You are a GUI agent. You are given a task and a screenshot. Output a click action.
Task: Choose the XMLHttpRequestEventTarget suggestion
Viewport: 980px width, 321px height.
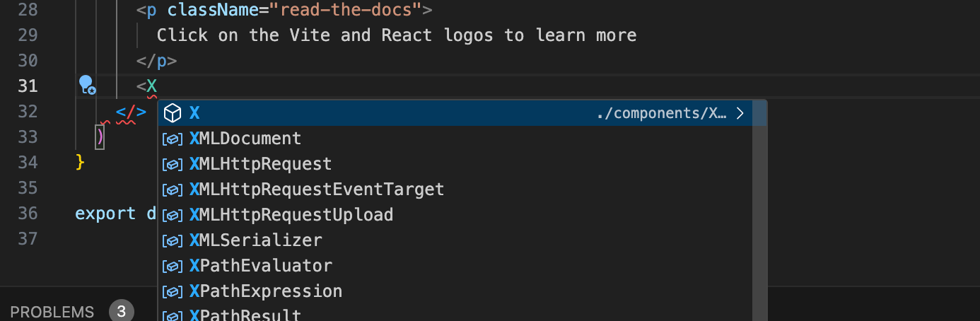point(317,189)
